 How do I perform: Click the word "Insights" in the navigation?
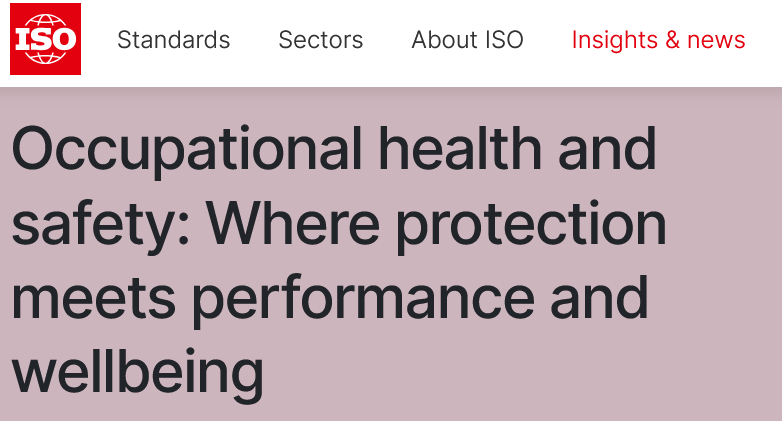(614, 40)
